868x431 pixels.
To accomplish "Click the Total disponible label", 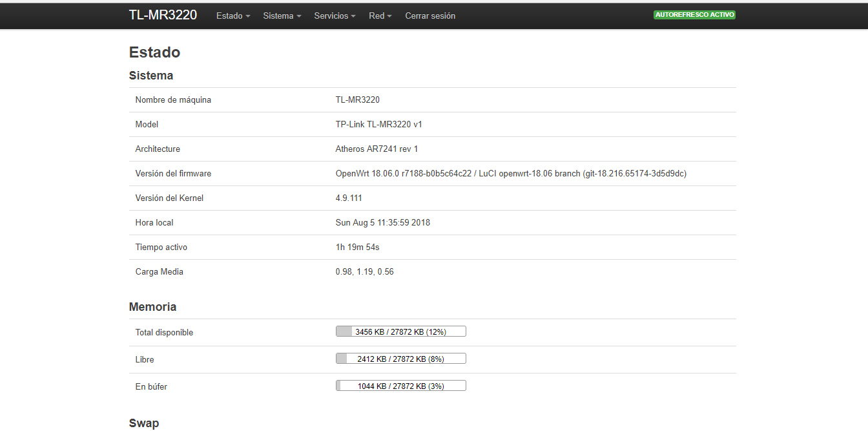I will point(164,332).
